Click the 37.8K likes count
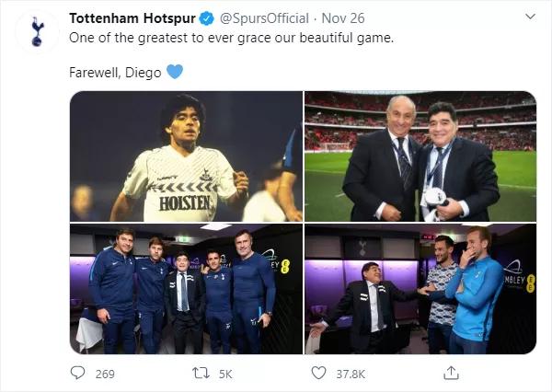 click(351, 374)
